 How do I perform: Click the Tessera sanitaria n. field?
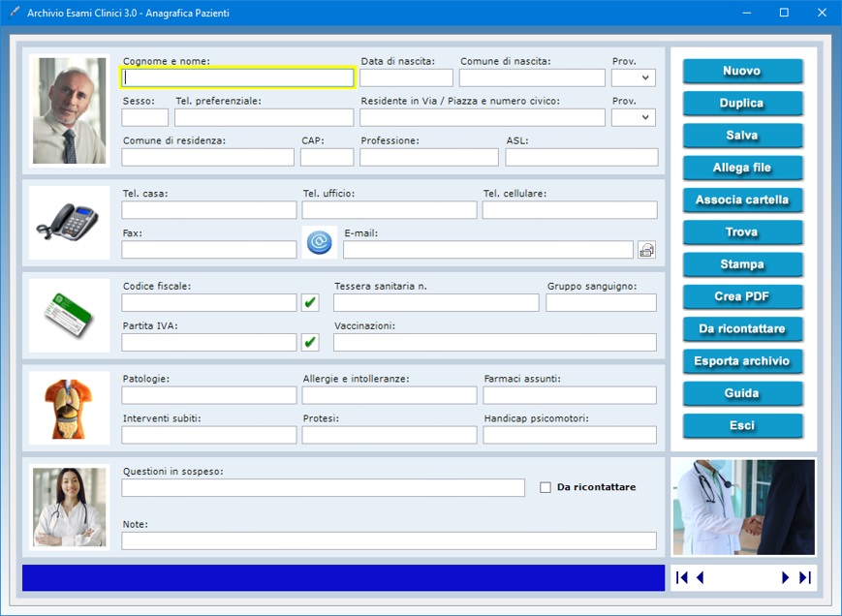point(436,302)
